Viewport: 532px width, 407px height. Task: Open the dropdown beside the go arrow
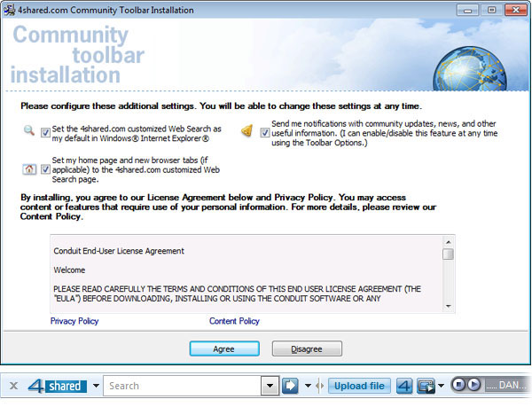click(308, 386)
